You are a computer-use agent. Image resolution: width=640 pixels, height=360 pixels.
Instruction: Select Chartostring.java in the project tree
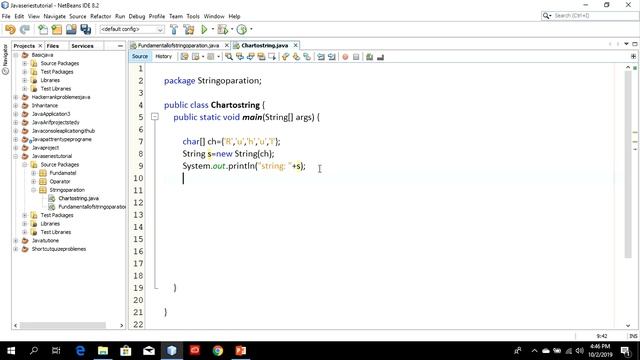coord(78,198)
